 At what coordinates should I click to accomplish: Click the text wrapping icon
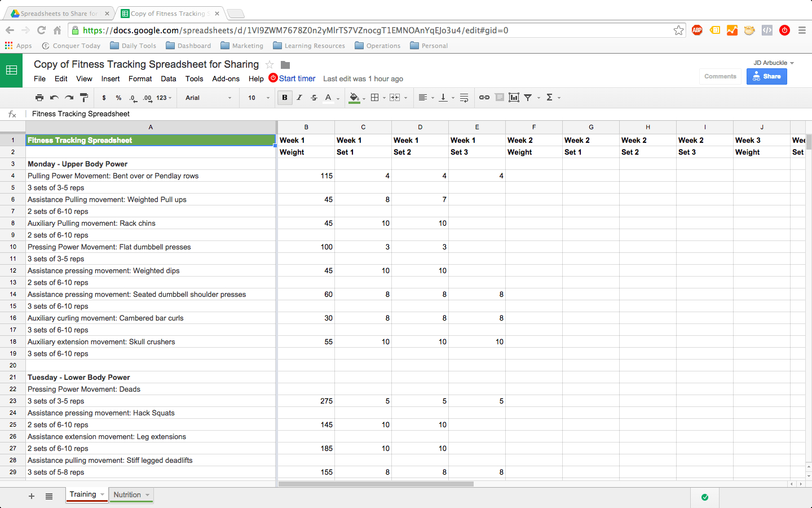click(464, 98)
